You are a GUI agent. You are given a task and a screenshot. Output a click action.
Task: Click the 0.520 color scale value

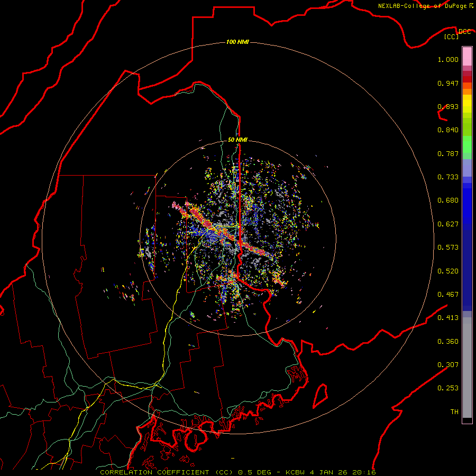(448, 271)
